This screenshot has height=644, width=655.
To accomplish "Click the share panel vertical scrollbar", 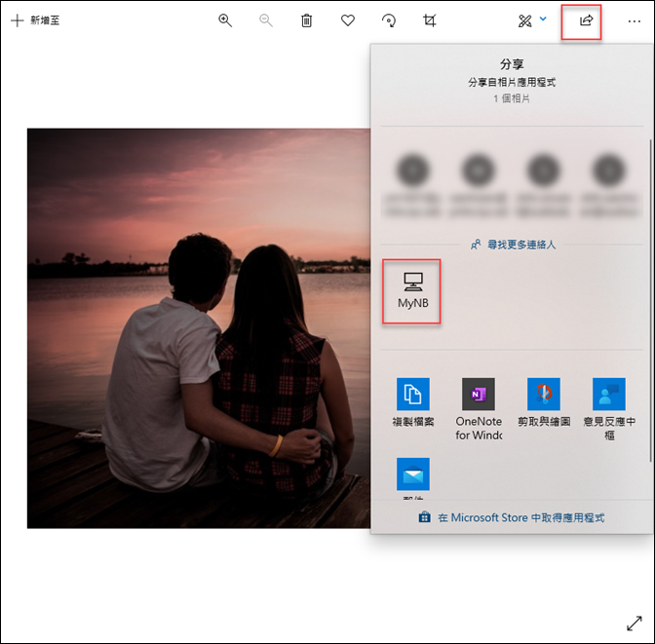I will [650, 301].
